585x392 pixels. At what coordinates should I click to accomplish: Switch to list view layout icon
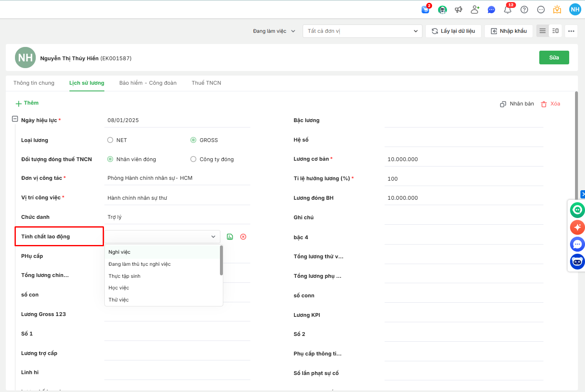[543, 31]
